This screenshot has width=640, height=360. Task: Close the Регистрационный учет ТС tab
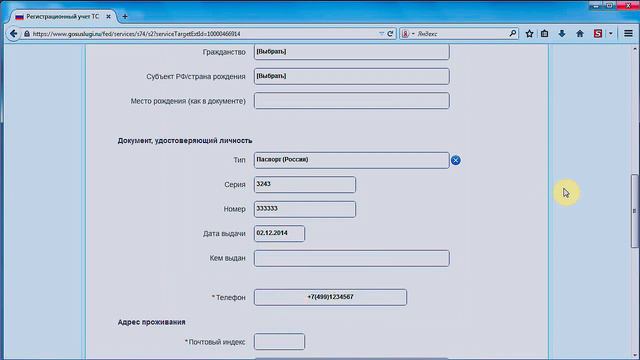[108, 17]
